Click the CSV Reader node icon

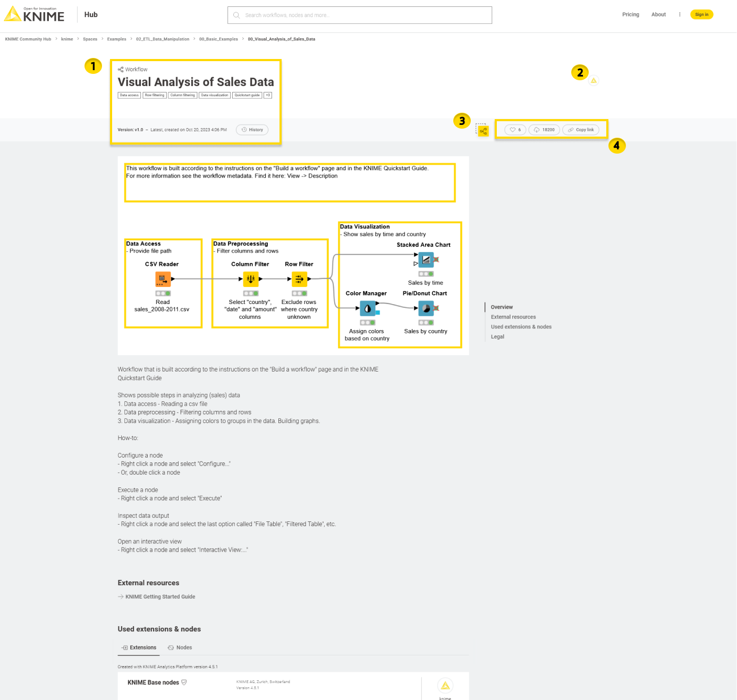tap(163, 279)
